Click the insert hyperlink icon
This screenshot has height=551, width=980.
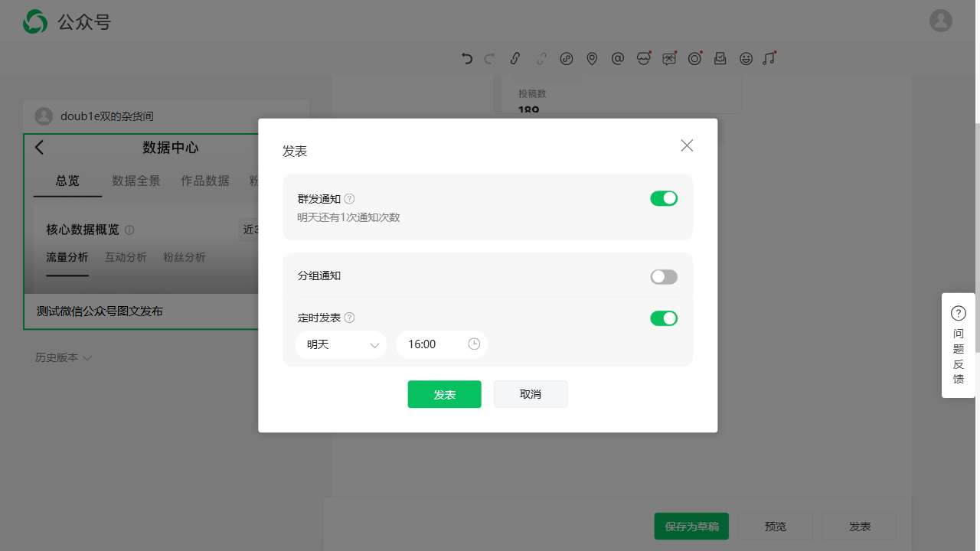click(515, 58)
